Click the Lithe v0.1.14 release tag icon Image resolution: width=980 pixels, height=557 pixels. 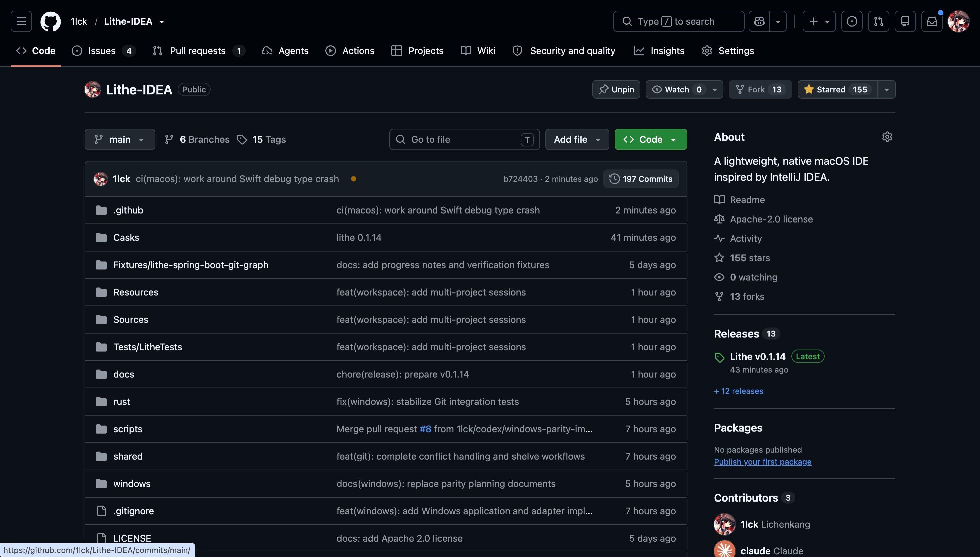[x=719, y=357]
